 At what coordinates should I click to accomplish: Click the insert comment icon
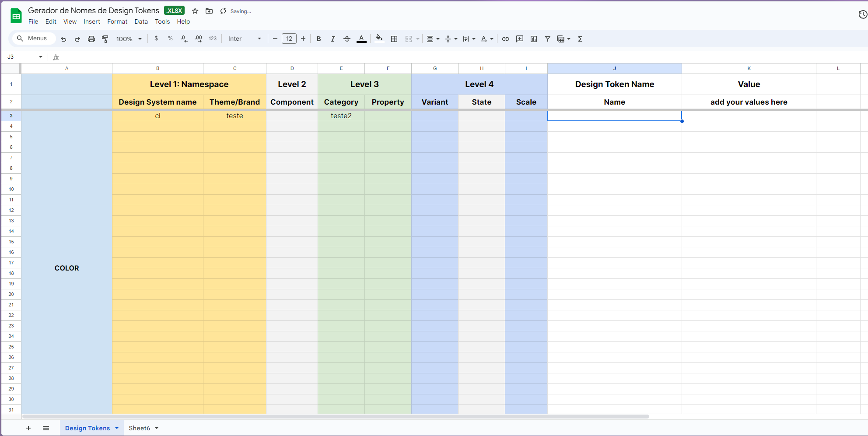tap(520, 39)
